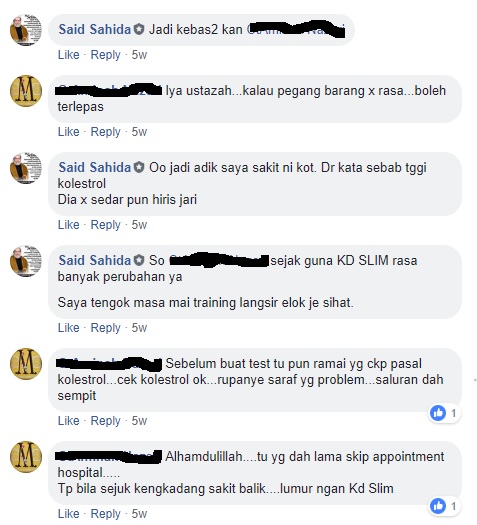Reply to the 'kalau pegang barang x rasa' comment

pos(105,132)
